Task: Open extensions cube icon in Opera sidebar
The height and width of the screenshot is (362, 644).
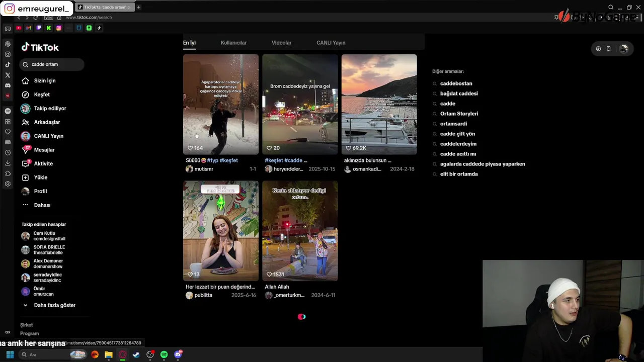Action: 8,173
